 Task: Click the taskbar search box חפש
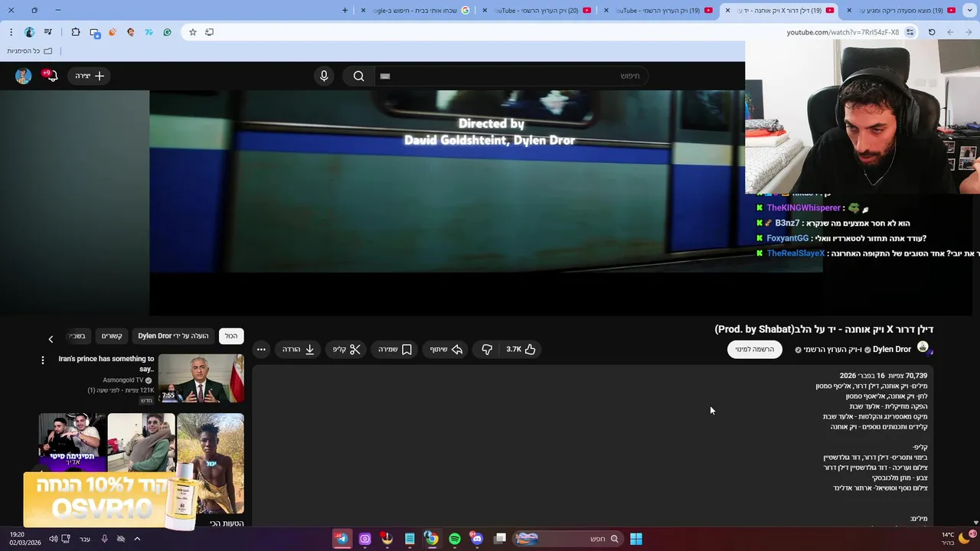pyautogui.click(x=567, y=539)
